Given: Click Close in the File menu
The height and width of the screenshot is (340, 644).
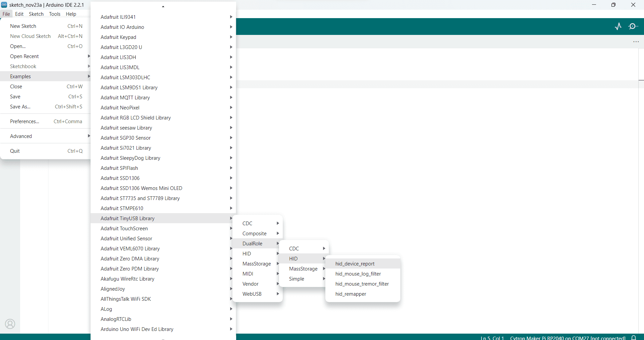Looking at the screenshot, I should pyautogui.click(x=45, y=87).
